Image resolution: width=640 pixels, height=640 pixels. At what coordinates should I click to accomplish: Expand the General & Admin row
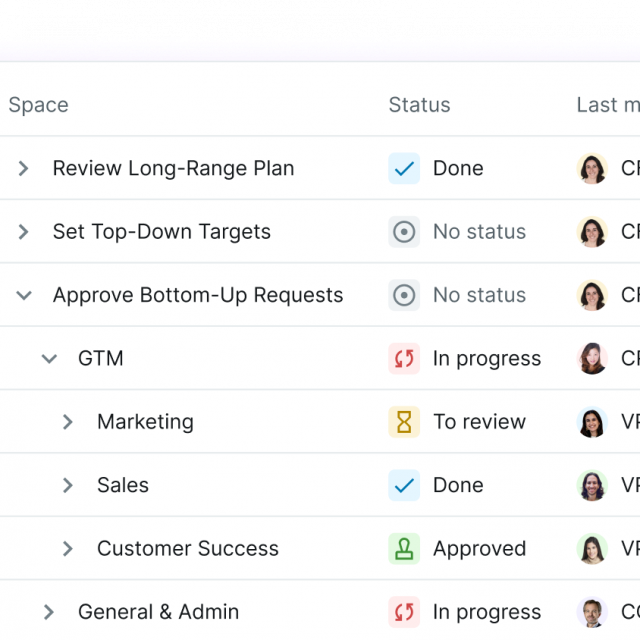[x=49, y=612]
